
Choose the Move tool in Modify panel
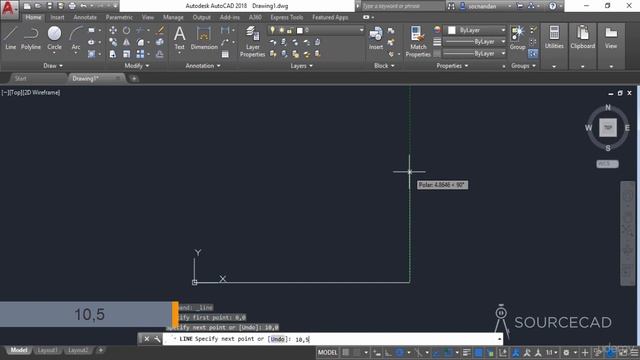(x=113, y=30)
